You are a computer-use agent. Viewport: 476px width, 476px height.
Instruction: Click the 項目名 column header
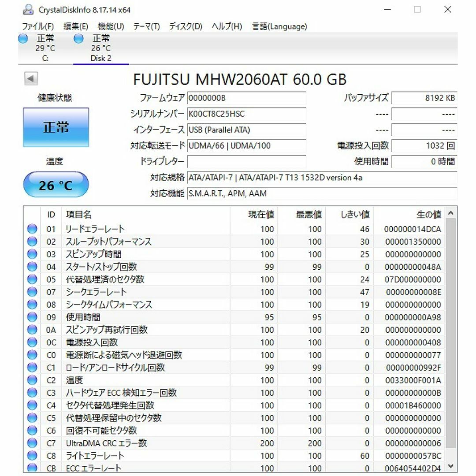(x=146, y=215)
